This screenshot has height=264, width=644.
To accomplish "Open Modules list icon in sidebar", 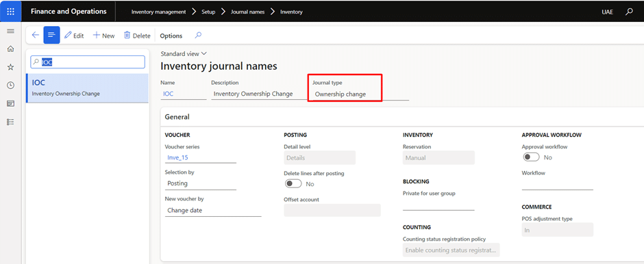I will [11, 122].
